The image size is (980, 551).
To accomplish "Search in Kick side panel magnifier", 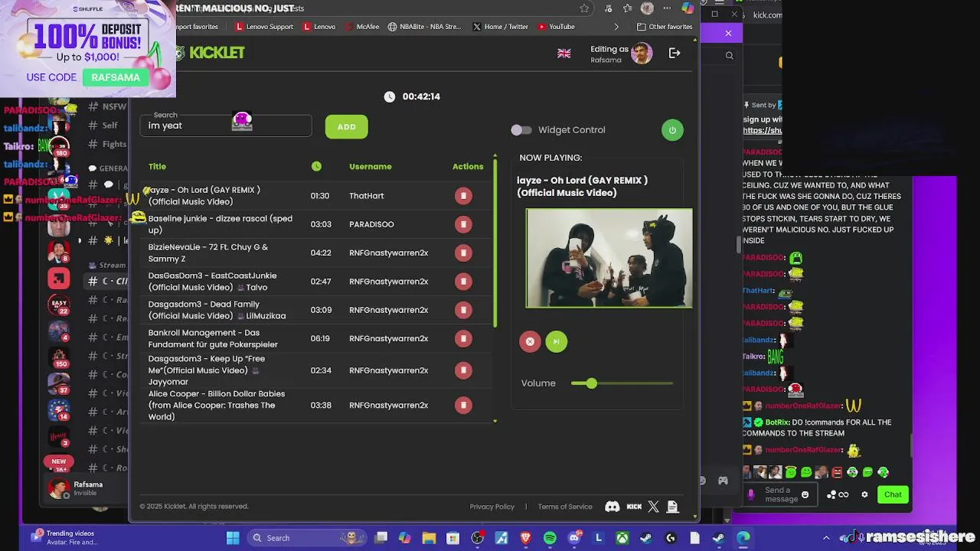I will [x=729, y=55].
